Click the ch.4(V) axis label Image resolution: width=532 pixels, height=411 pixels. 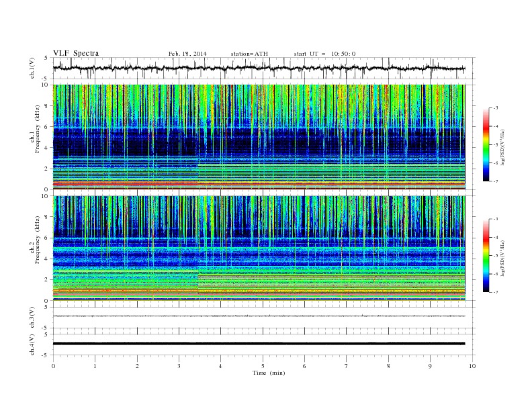click(x=32, y=345)
